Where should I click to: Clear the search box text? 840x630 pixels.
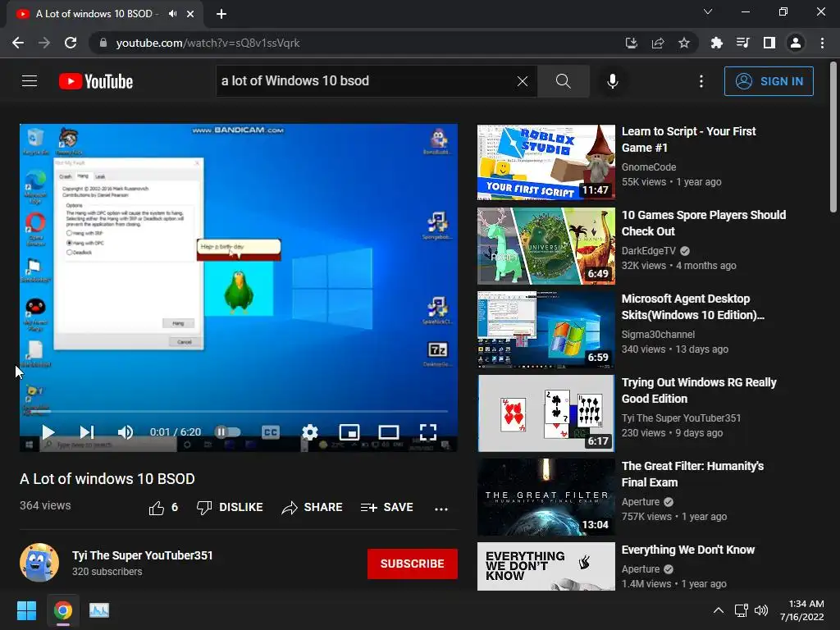pyautogui.click(x=523, y=81)
